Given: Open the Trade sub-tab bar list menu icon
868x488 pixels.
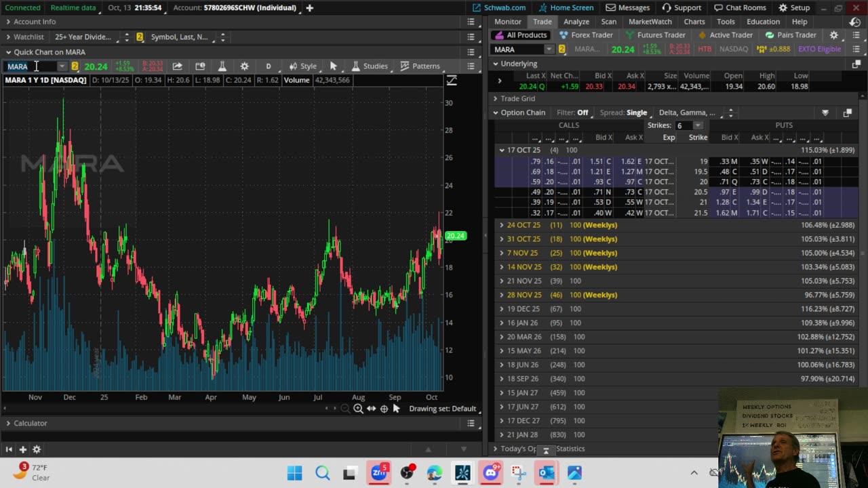Looking at the screenshot, I should pos(856,35).
